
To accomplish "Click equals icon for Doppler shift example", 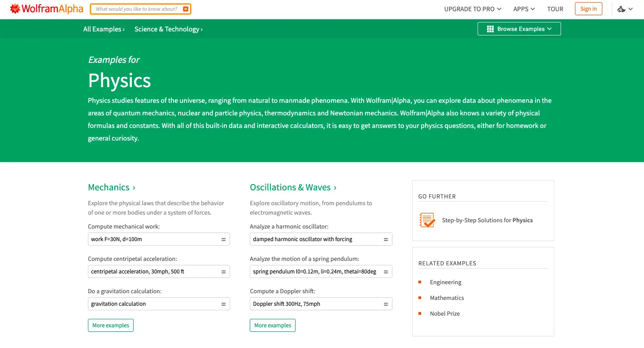I will [x=386, y=304].
